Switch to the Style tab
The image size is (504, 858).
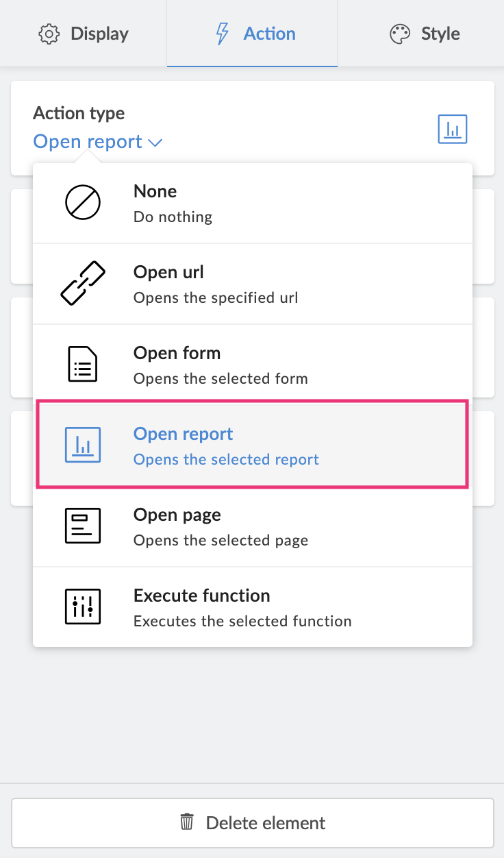point(425,34)
